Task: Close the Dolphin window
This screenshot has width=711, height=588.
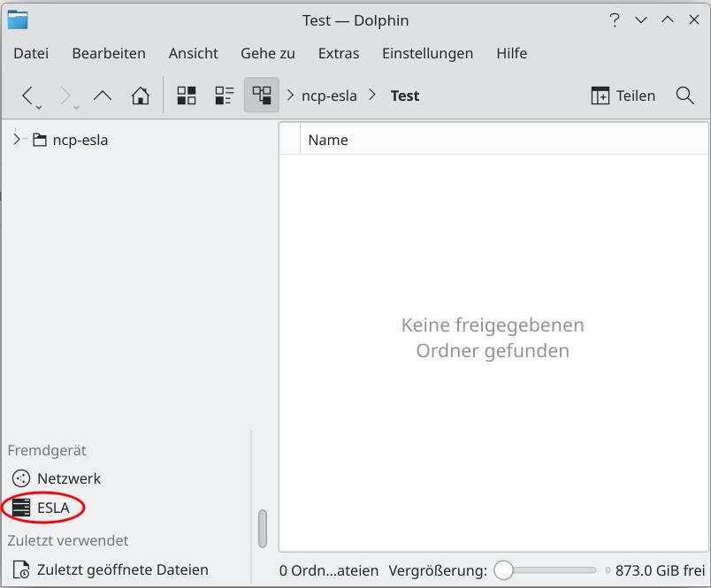Action: (694, 19)
